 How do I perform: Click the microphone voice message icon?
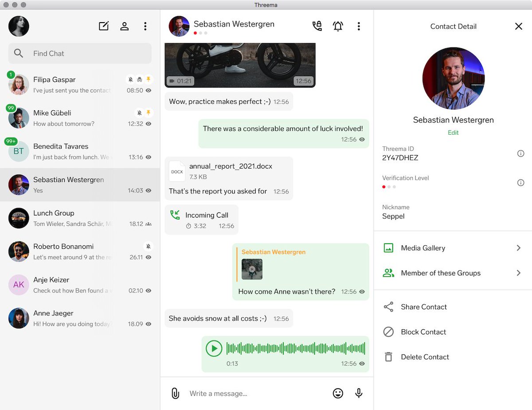click(359, 393)
